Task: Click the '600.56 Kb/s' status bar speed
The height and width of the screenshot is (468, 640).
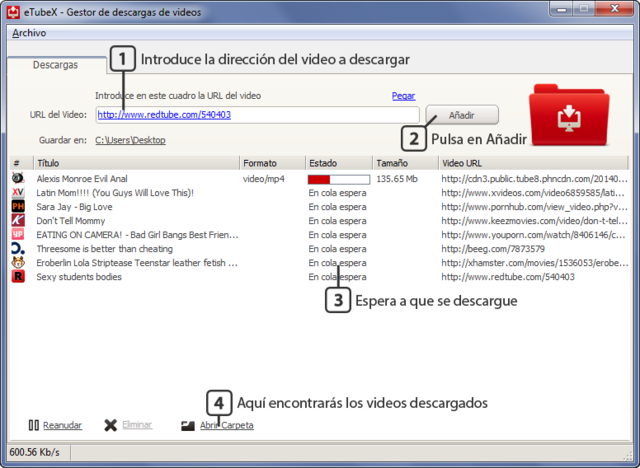Action: [x=35, y=452]
